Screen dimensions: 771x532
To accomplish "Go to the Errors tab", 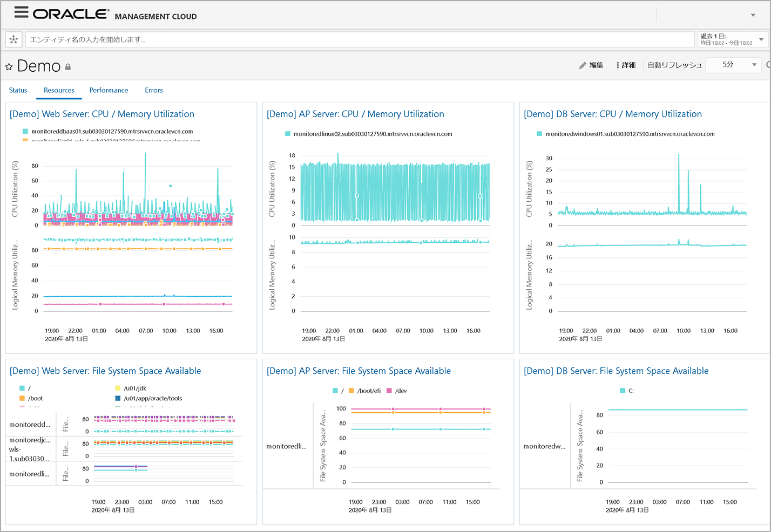I will click(x=154, y=90).
